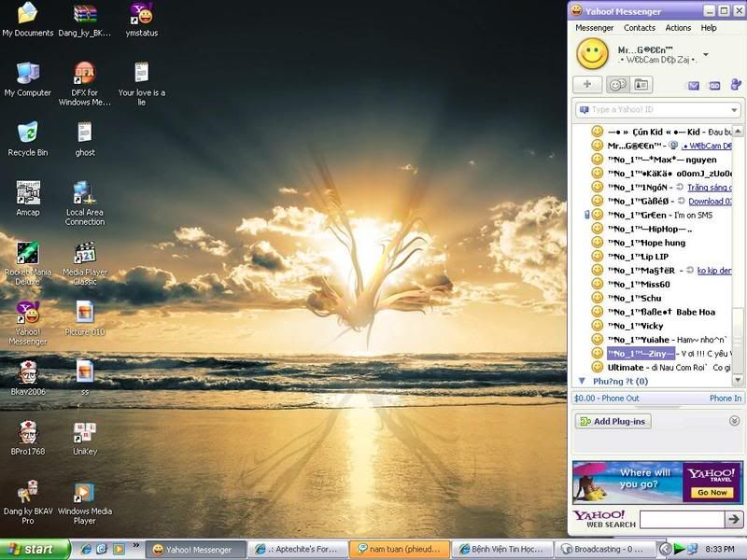Open the Windows Start menu

(35, 549)
